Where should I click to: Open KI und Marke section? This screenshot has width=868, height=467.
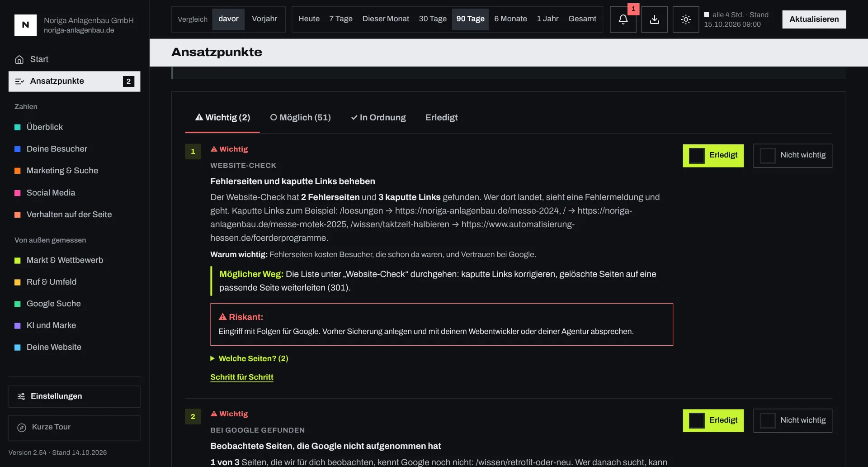click(75, 325)
